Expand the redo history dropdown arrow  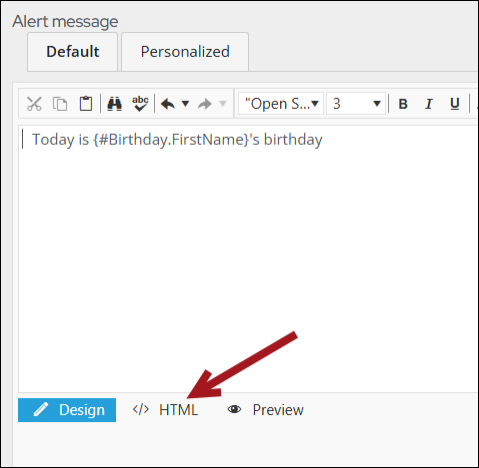point(223,104)
